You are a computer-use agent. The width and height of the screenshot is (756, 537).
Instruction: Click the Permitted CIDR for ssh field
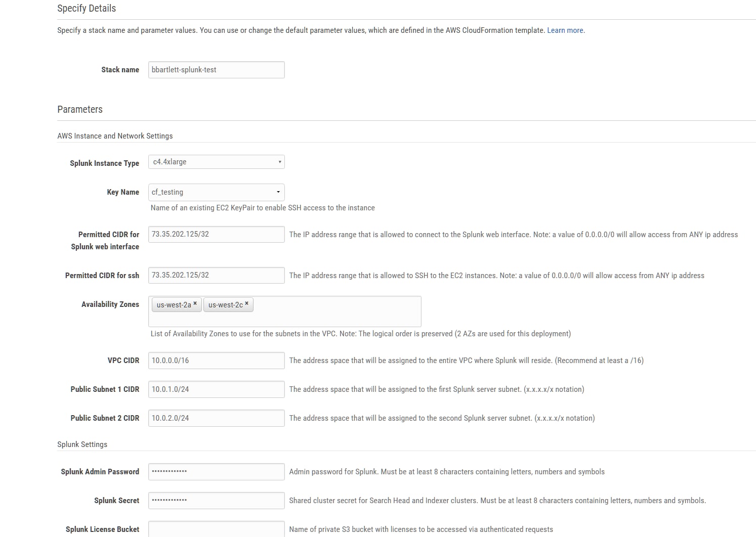click(x=217, y=275)
